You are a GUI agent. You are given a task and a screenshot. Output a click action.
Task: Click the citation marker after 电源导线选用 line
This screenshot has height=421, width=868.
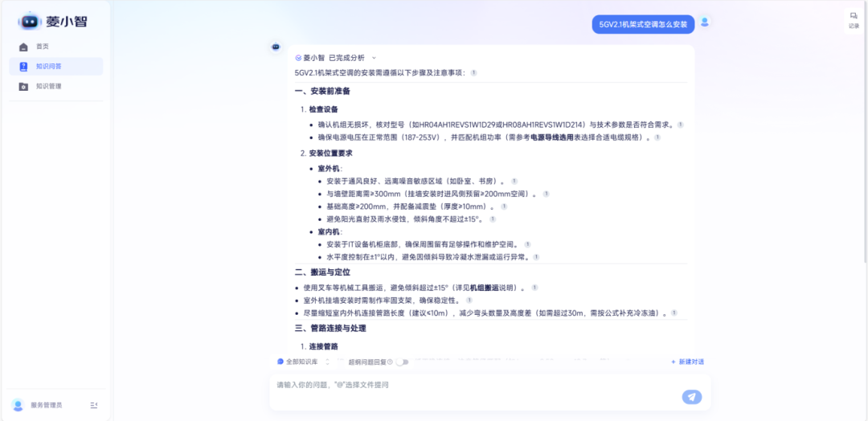(657, 137)
